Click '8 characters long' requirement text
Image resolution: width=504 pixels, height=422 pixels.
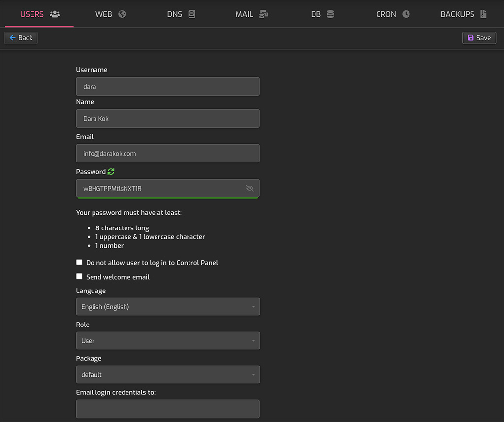tap(122, 228)
